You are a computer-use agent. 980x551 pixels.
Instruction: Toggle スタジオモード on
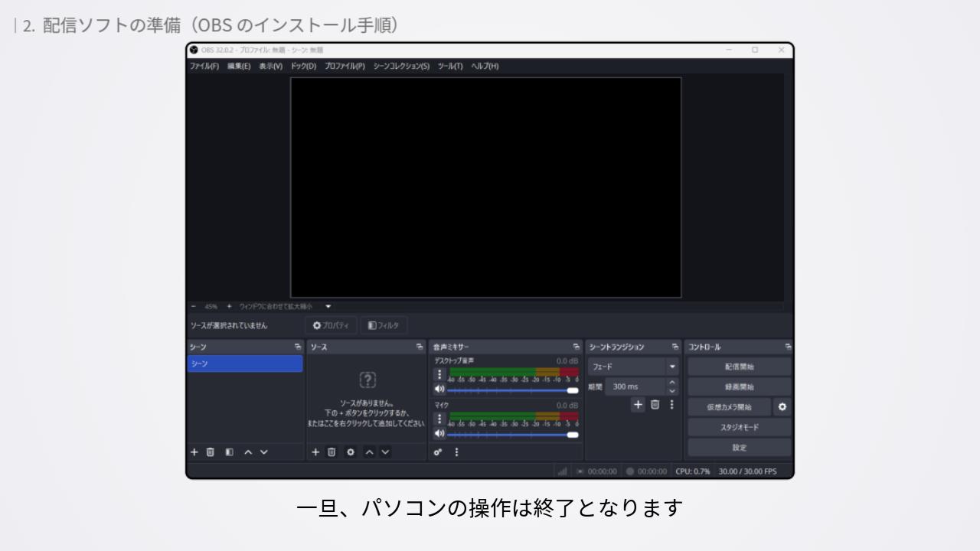pyautogui.click(x=739, y=427)
